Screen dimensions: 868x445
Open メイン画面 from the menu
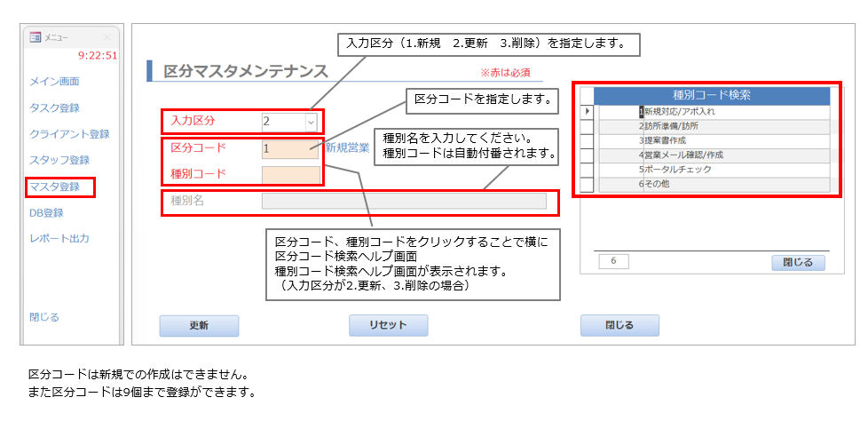pos(54,82)
